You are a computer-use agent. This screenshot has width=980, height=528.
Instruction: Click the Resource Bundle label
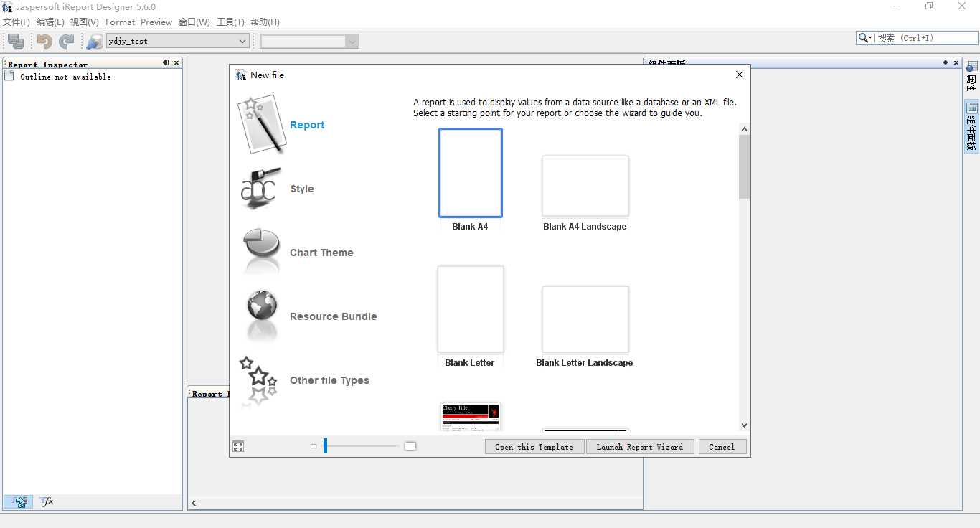click(x=333, y=316)
